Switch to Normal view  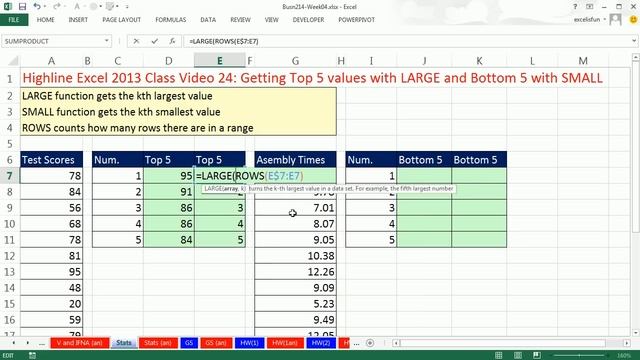pyautogui.click(x=498, y=356)
